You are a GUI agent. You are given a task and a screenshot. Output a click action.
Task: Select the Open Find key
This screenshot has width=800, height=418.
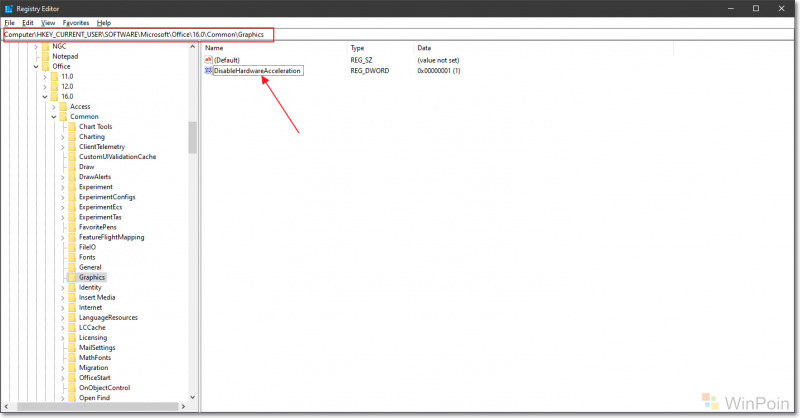94,398
